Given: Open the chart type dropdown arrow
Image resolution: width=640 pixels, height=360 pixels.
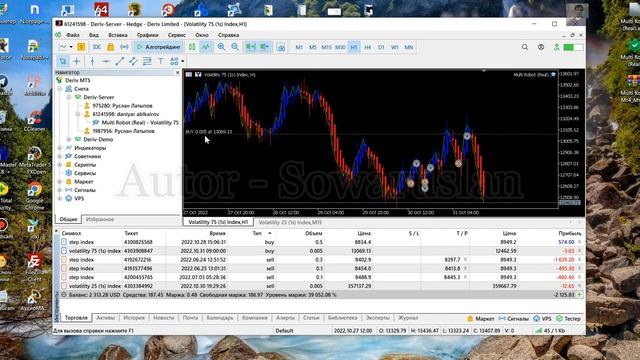Looking at the screenshot, I should (71, 47).
